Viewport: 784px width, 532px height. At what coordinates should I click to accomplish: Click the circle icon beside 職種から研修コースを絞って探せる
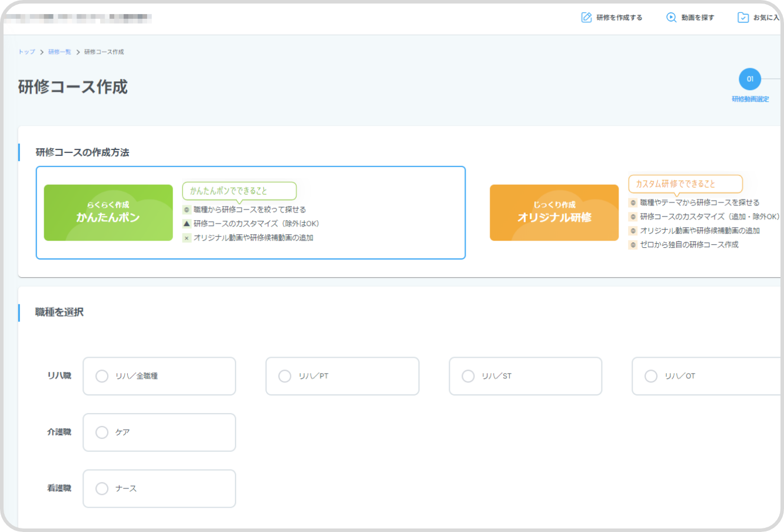(x=187, y=210)
